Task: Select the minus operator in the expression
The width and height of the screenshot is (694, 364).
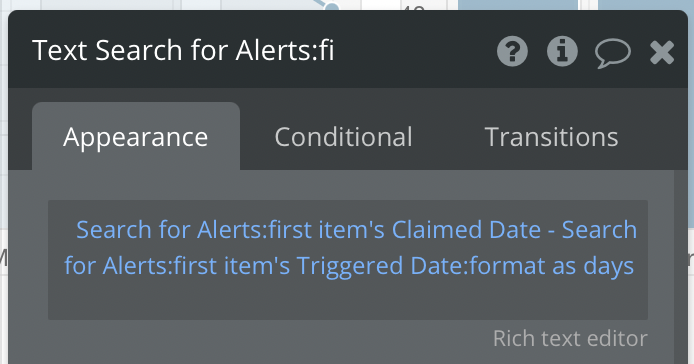Action: pyautogui.click(x=551, y=231)
